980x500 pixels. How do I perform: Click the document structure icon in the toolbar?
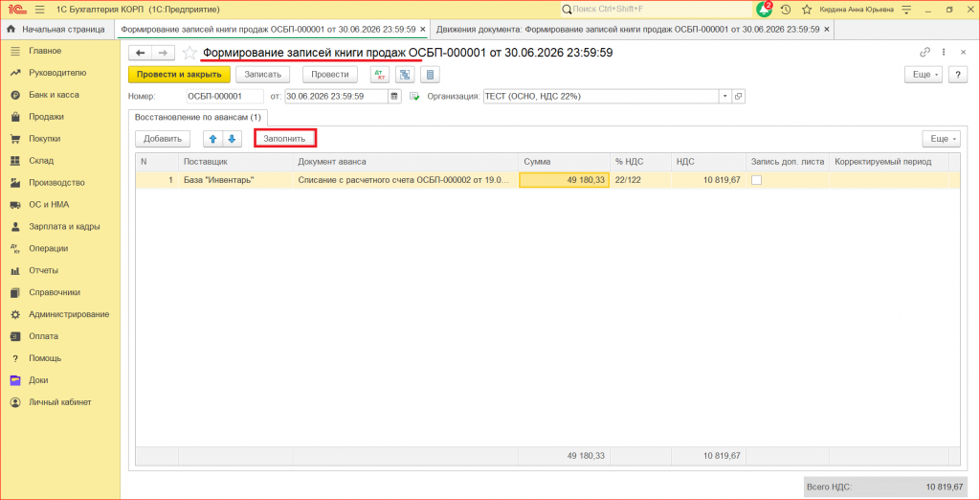tap(405, 75)
